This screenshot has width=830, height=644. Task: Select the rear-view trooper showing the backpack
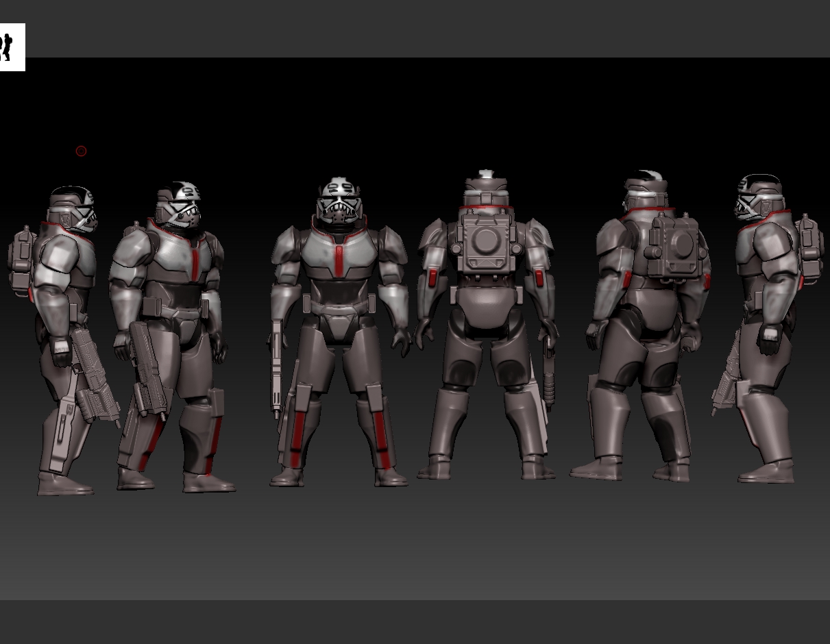[x=487, y=325]
